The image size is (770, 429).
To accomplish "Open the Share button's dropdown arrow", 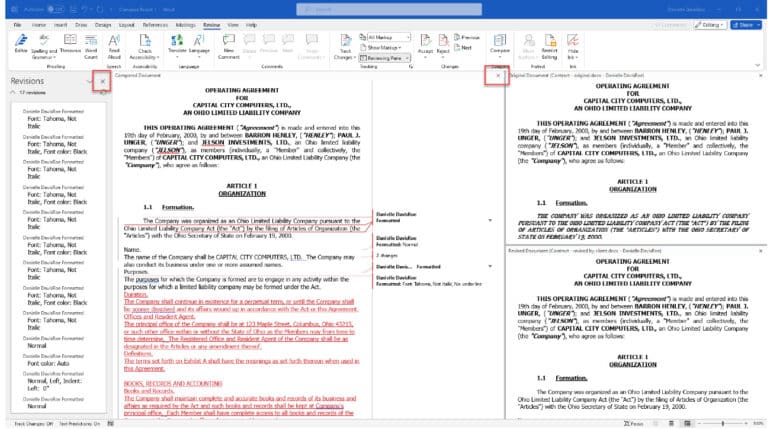I will 758,25.
